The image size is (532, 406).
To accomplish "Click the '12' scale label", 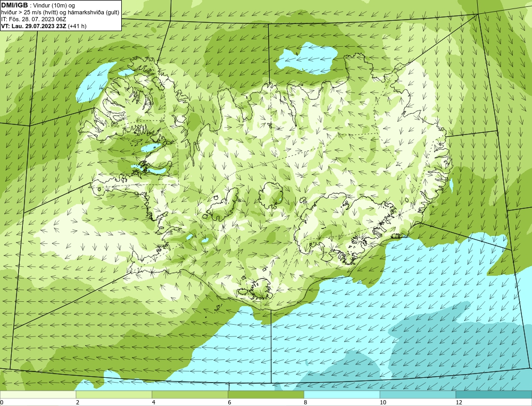I will coord(459,402).
